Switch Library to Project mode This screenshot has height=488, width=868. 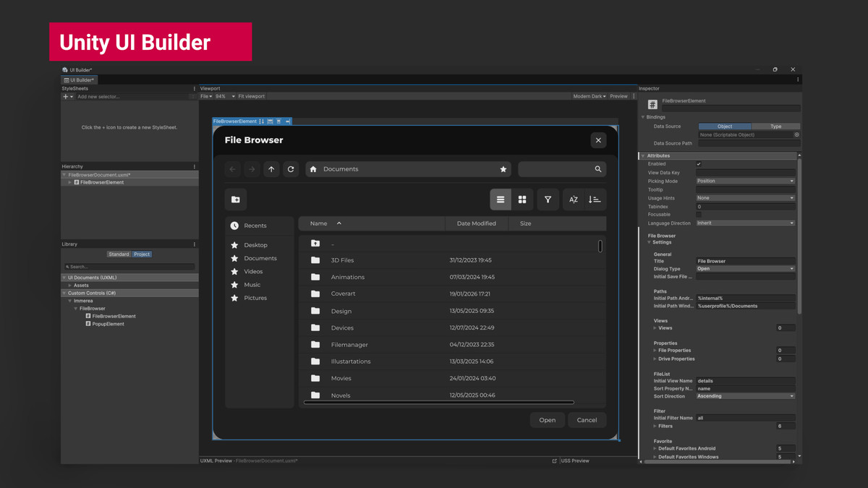click(142, 254)
